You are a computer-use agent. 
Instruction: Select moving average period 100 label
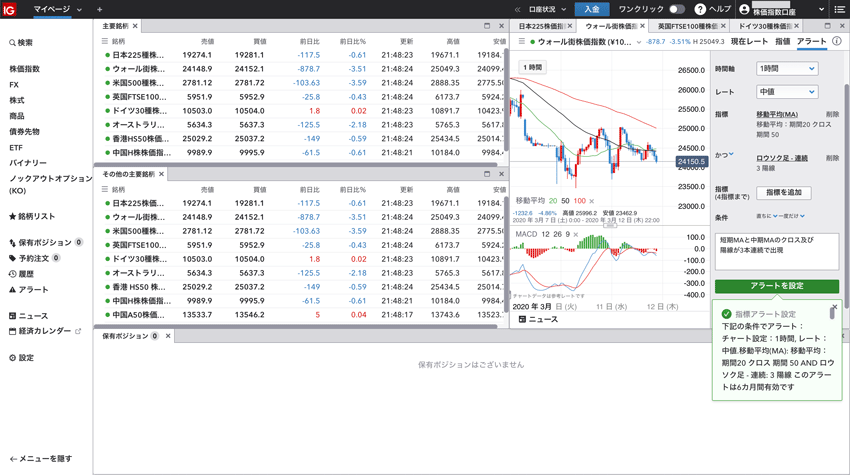coord(579,201)
